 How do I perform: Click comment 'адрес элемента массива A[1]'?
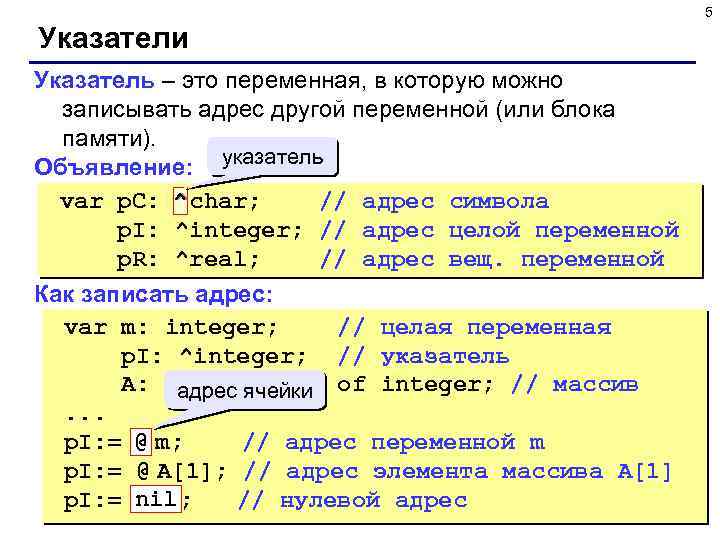point(479,472)
